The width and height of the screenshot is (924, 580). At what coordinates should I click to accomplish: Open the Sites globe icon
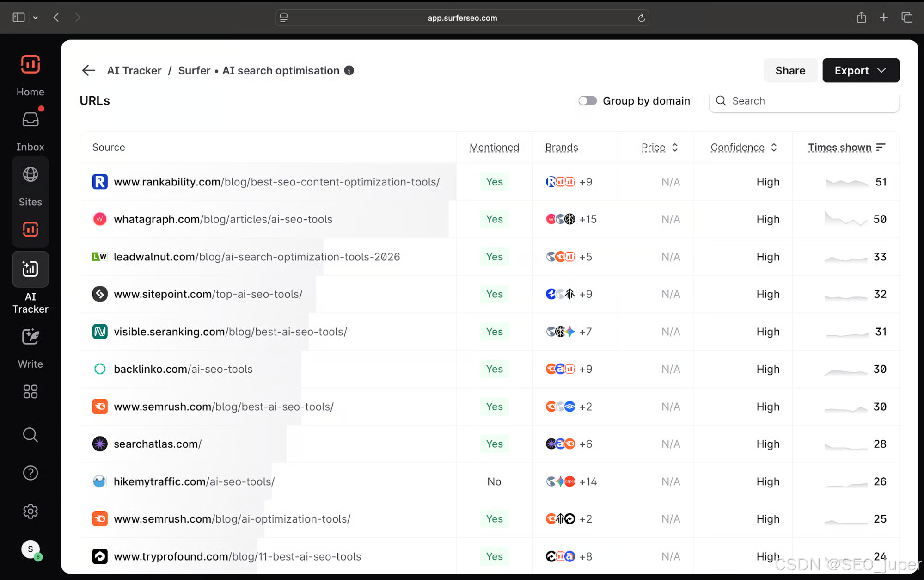coord(31,175)
